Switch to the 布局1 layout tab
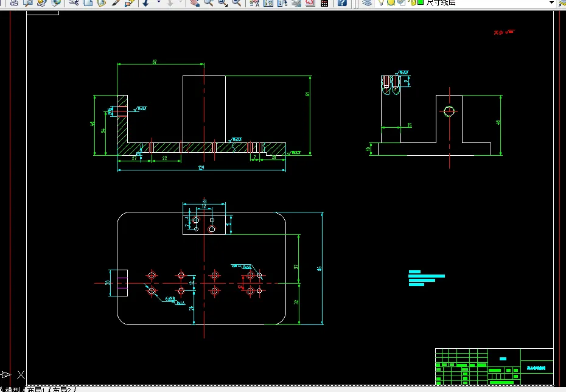 [x=35, y=390]
